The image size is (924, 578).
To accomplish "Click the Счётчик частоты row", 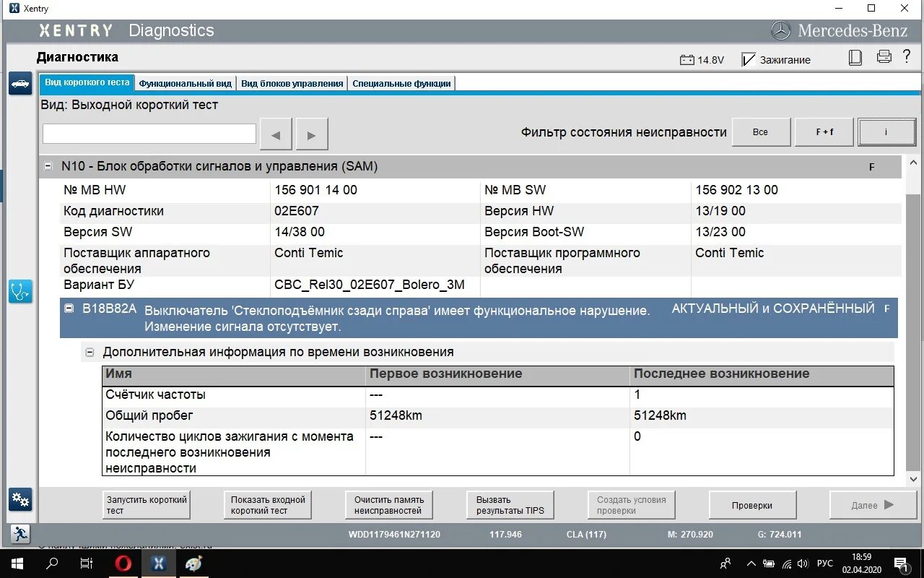I will pyautogui.click(x=497, y=395).
